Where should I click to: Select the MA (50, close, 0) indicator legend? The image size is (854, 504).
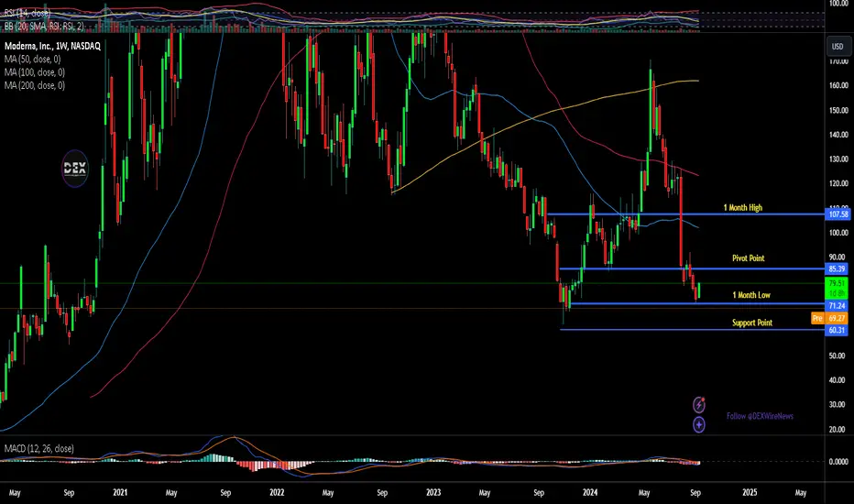click(x=32, y=59)
